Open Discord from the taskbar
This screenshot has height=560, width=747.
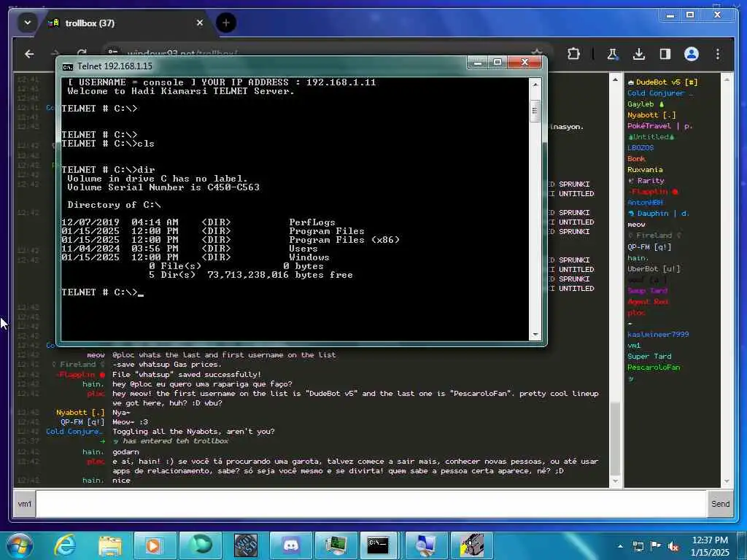[290, 545]
